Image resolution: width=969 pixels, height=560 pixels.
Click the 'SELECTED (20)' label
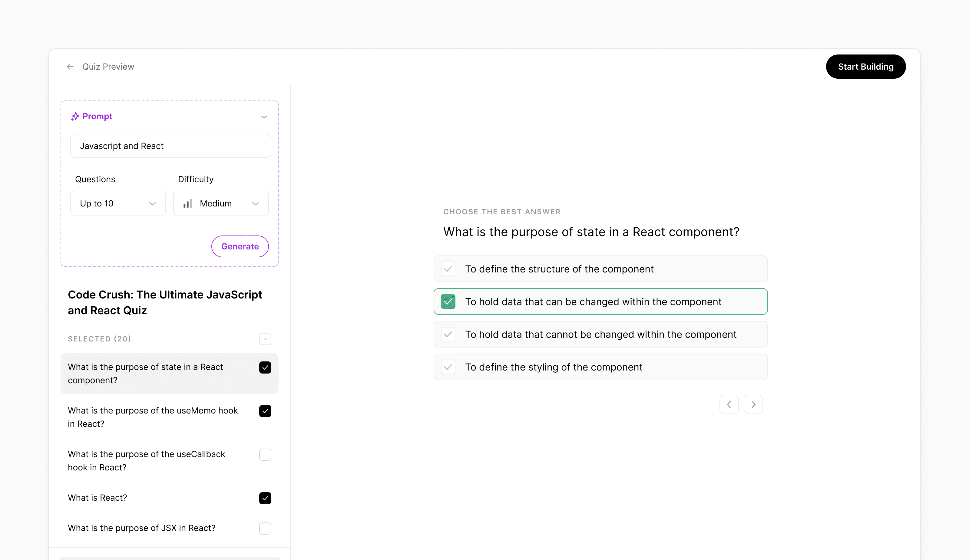(x=99, y=339)
